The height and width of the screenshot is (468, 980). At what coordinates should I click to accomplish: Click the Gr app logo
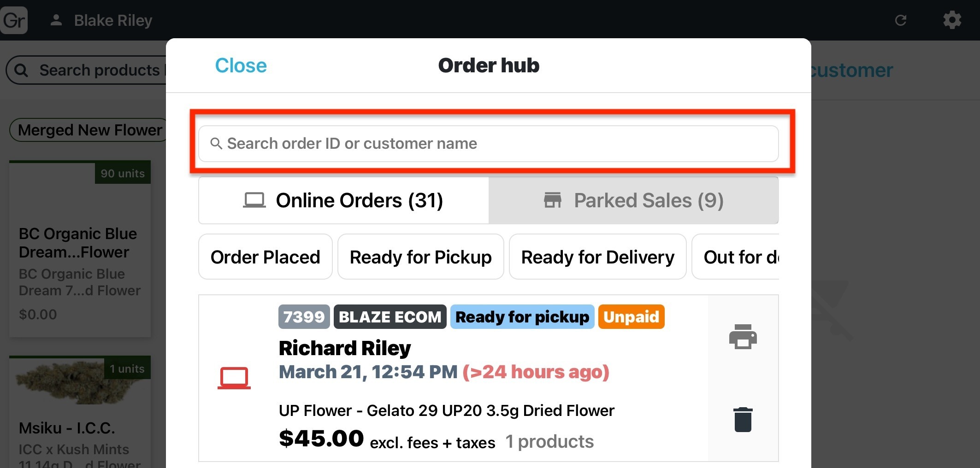click(14, 20)
